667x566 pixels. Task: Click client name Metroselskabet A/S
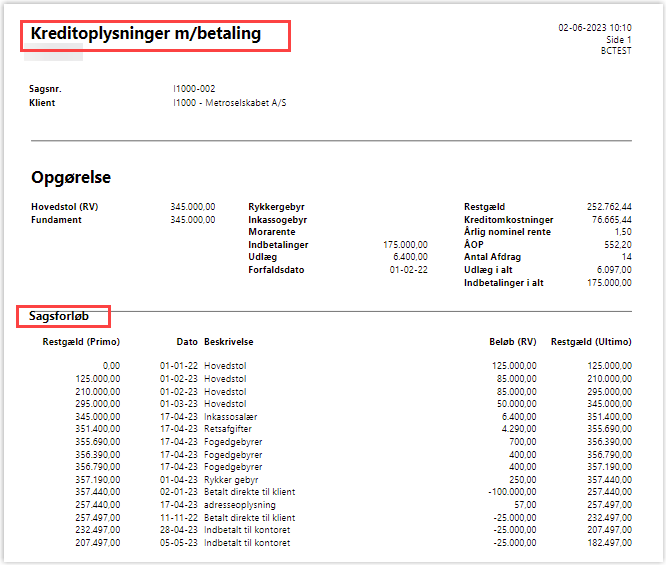230,103
